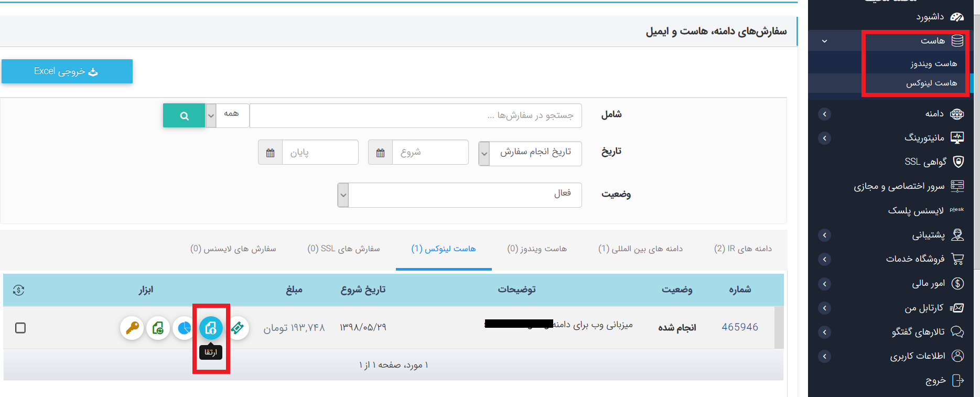Switch to the هاست ویندوز (0) tab
This screenshot has width=980, height=397.
(x=537, y=249)
